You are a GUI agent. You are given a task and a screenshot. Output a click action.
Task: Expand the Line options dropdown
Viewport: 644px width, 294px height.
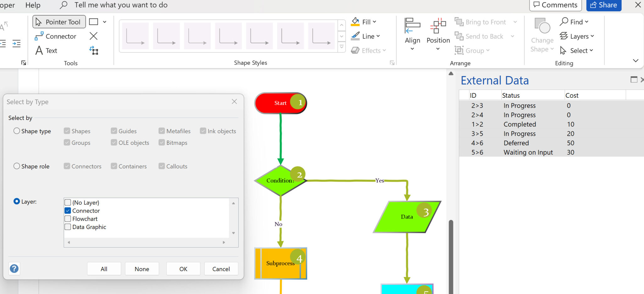(378, 36)
